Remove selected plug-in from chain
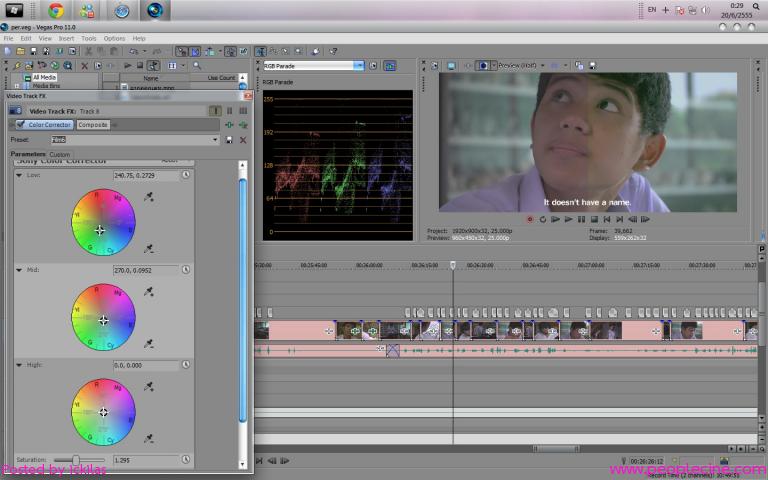The height and width of the screenshot is (480, 768). click(x=243, y=125)
